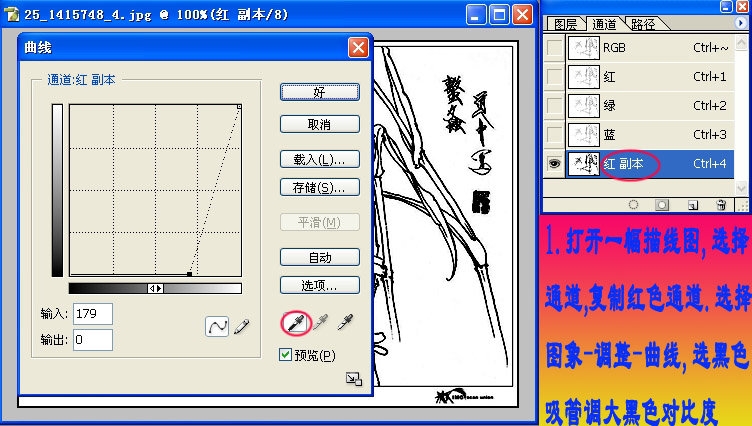Select the white point eyedropper

coord(345,323)
